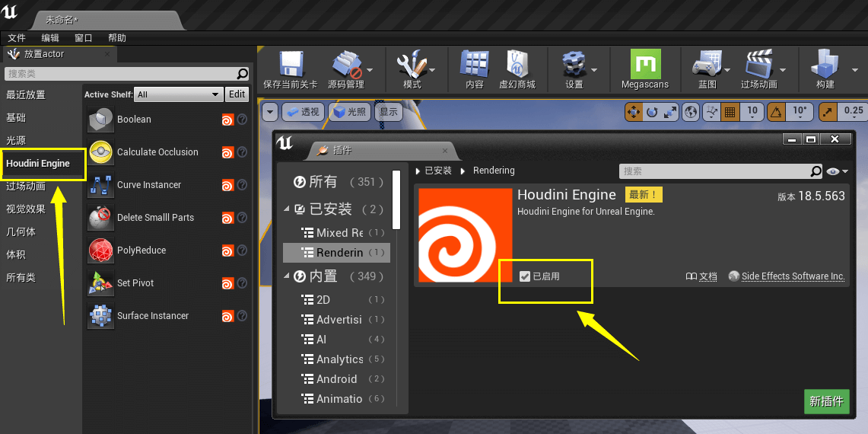868x434 pixels.
Task: Click the Perspective (透视) viewport button
Action: point(304,111)
